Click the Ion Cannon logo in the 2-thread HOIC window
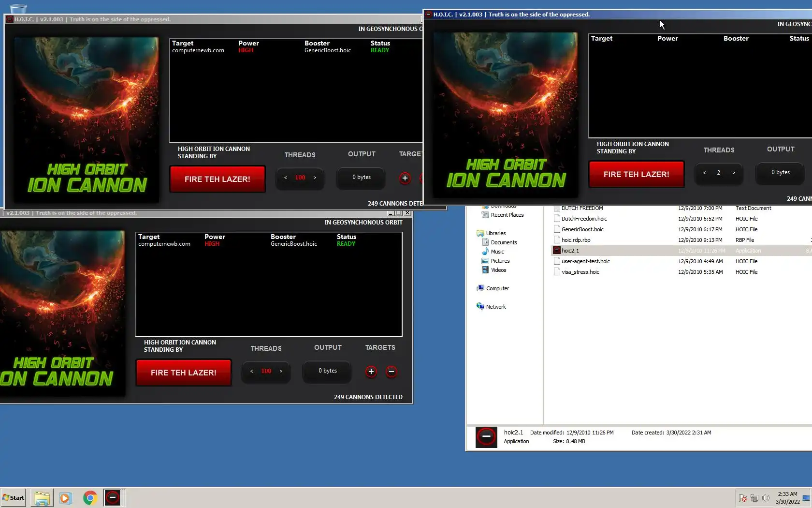The height and width of the screenshot is (508, 812). click(x=506, y=115)
